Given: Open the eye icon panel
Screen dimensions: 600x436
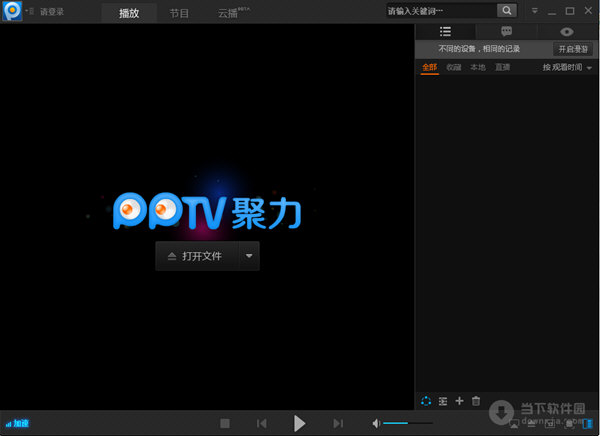Looking at the screenshot, I should pyautogui.click(x=567, y=32).
